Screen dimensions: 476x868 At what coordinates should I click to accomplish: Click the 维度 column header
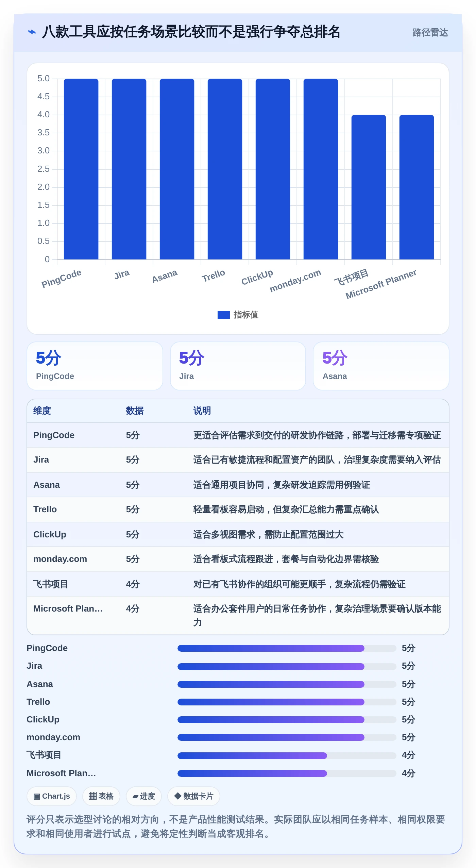coord(42,411)
